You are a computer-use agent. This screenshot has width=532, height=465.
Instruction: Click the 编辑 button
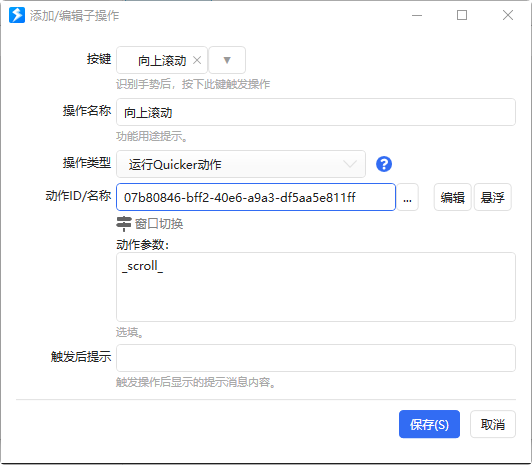(x=452, y=197)
